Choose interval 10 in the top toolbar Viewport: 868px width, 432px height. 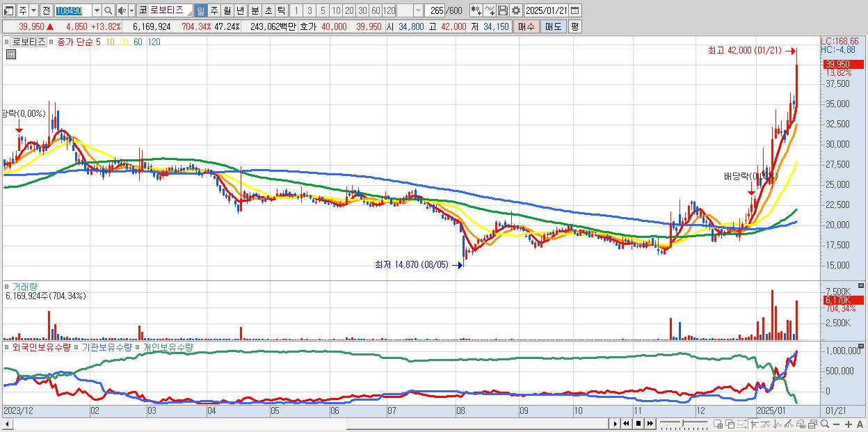tap(336, 10)
